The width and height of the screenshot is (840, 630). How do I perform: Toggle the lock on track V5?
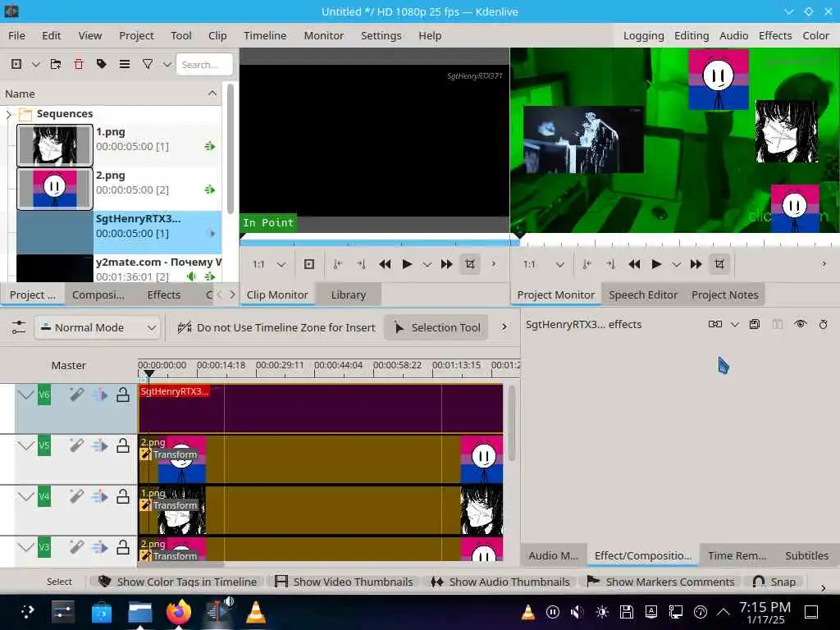click(123, 445)
